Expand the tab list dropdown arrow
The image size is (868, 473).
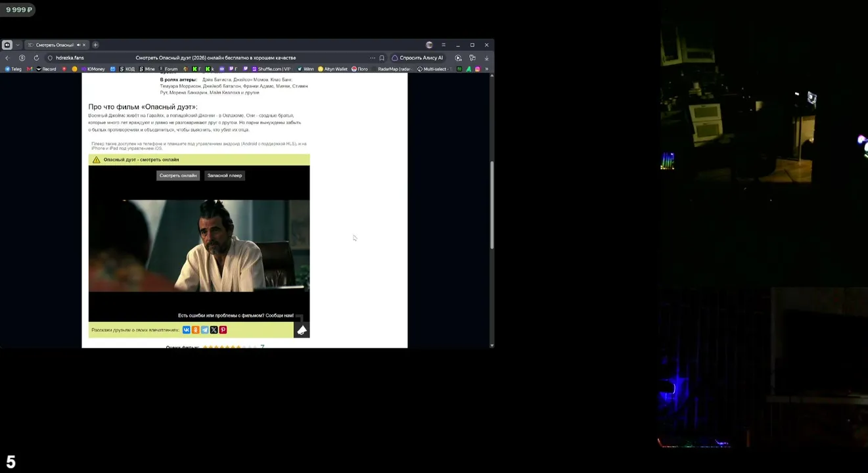[18, 45]
